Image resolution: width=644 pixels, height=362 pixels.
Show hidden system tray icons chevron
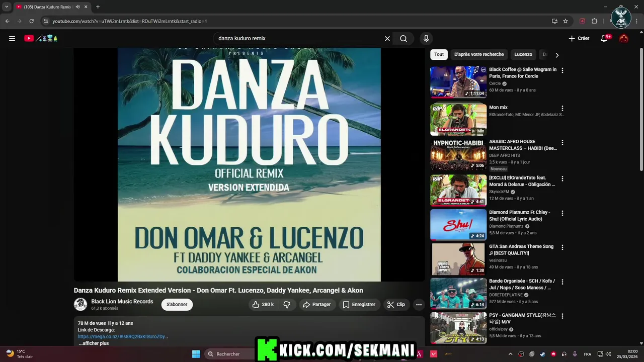pyautogui.click(x=510, y=354)
